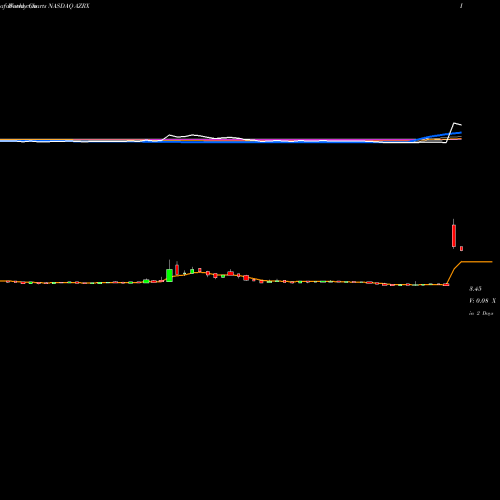Click the small red last candle

pos(461,249)
